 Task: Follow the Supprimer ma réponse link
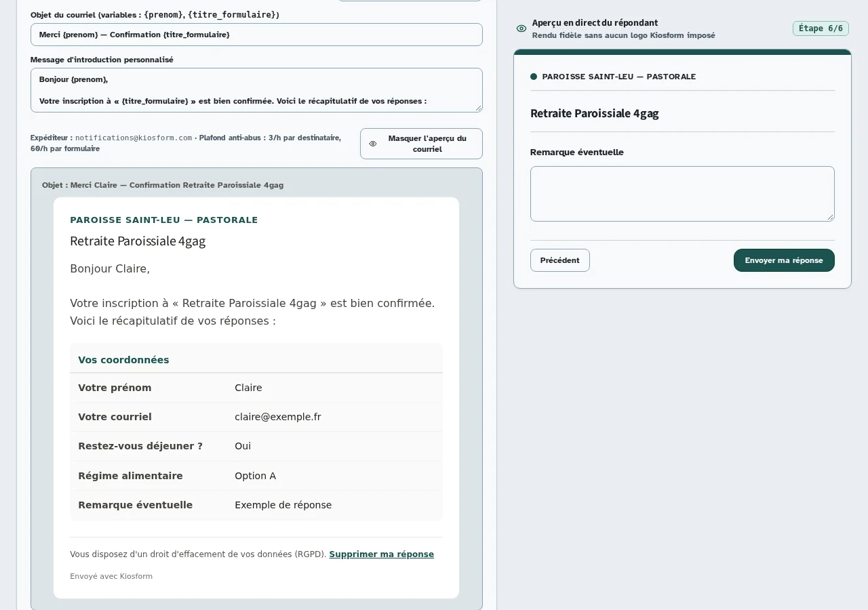[x=382, y=554]
